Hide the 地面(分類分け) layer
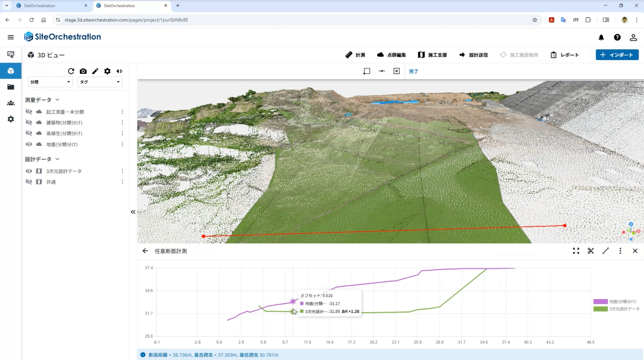This screenshot has width=644, height=360. [x=29, y=144]
